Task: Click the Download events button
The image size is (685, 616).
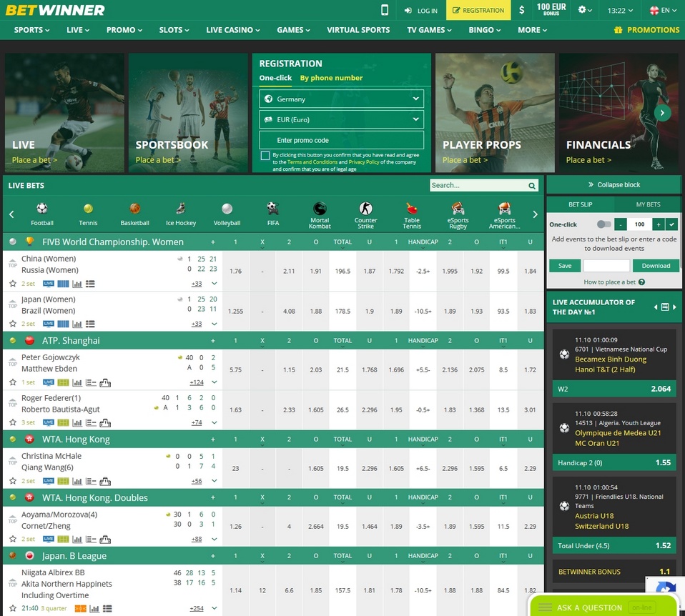Action: click(656, 265)
